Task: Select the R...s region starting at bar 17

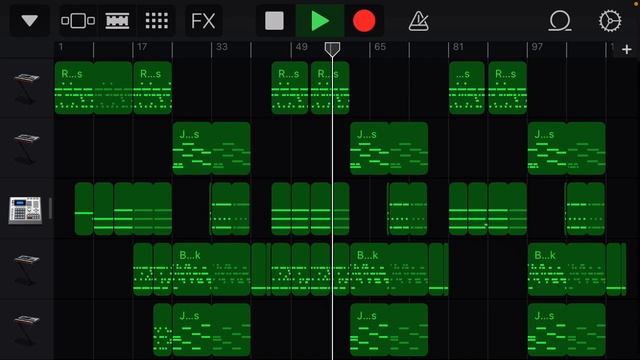Action: [x=153, y=88]
